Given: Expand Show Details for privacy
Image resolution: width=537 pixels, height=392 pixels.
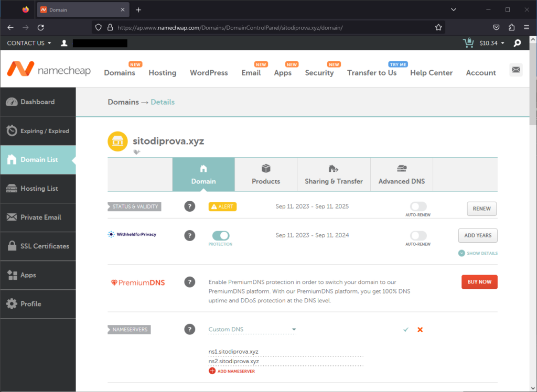Looking at the screenshot, I should [478, 253].
